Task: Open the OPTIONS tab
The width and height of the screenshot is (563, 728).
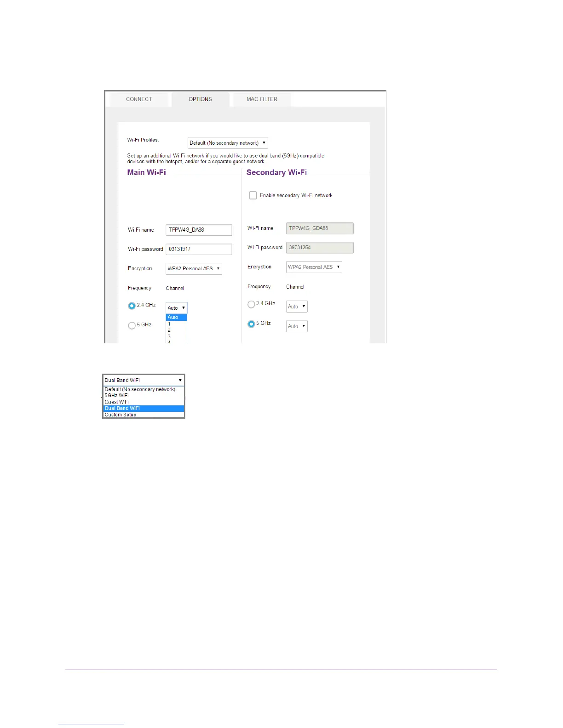Action: pyautogui.click(x=201, y=99)
